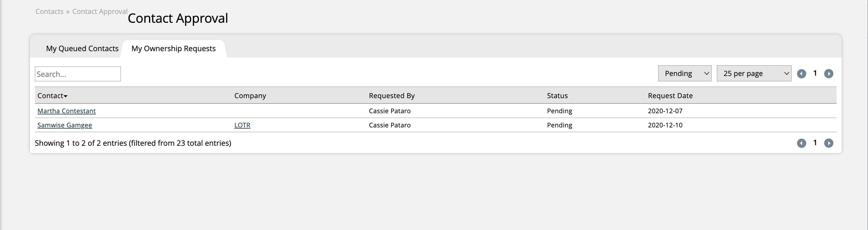This screenshot has width=868, height=230.
Task: Open the Pending status filter dropdown
Action: coord(685,73)
